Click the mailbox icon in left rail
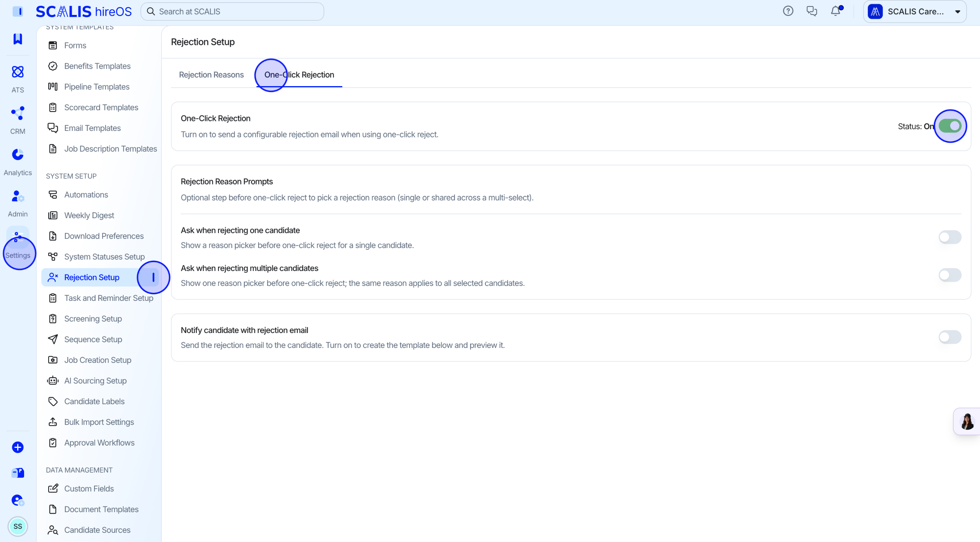The width and height of the screenshot is (980, 542). click(18, 473)
